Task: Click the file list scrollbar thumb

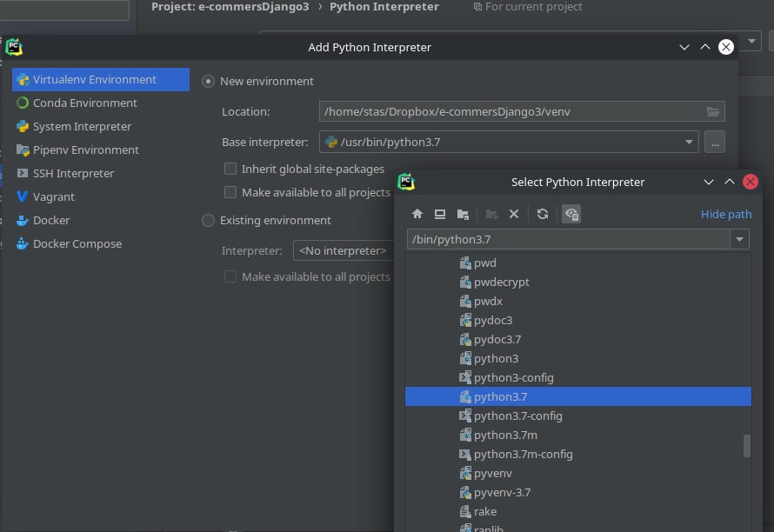Action: coord(747,446)
